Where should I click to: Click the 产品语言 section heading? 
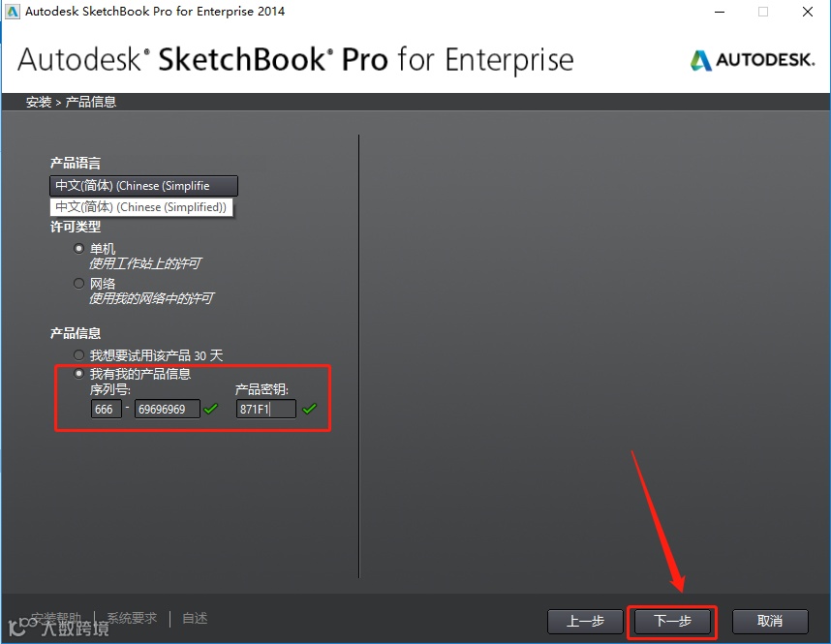point(76,164)
